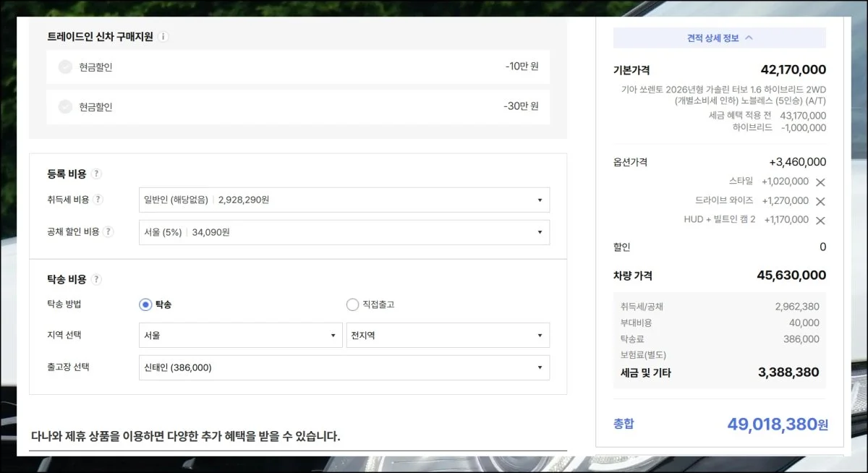Open the 취득세 비용 dropdown
Viewport: 868px width, 473px height.
(344, 200)
